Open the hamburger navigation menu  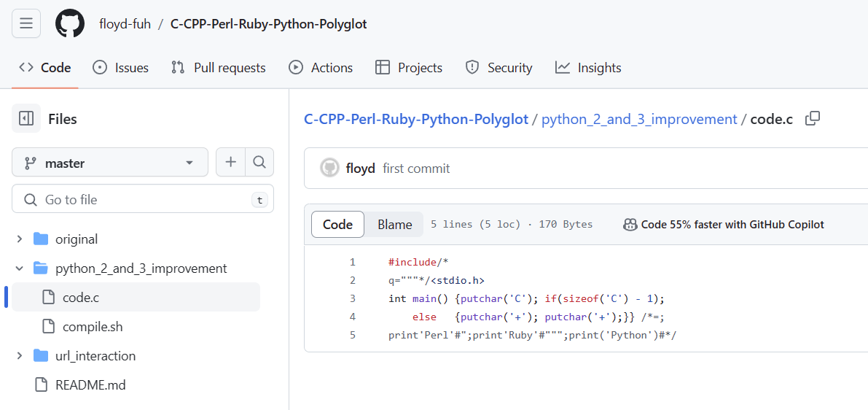coord(26,24)
